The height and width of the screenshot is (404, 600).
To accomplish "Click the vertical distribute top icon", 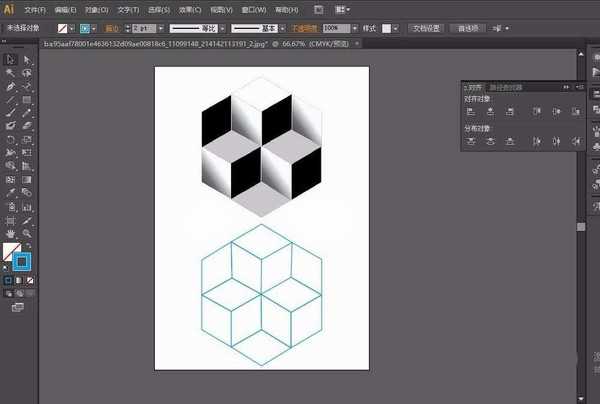I will coord(470,142).
